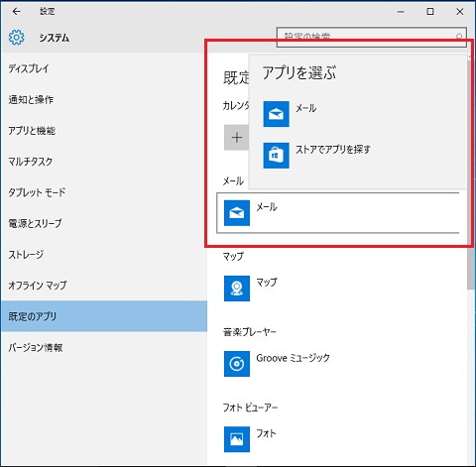Open ディスプレイ settings in sidebar
This screenshot has height=467, width=476.
[x=104, y=68]
